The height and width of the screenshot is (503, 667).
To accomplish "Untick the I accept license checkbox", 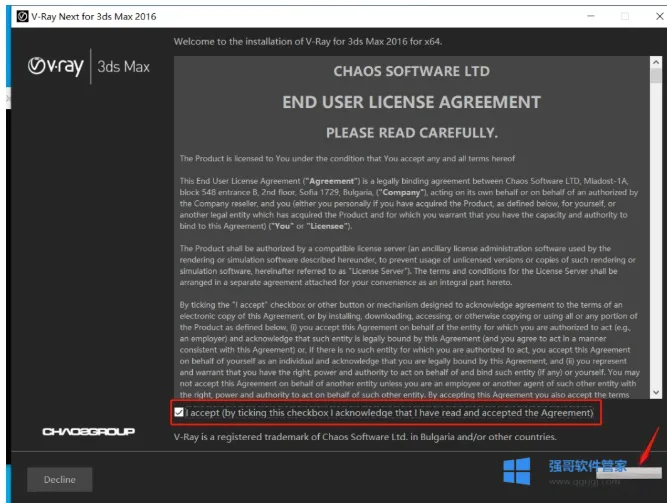I will tap(179, 412).
